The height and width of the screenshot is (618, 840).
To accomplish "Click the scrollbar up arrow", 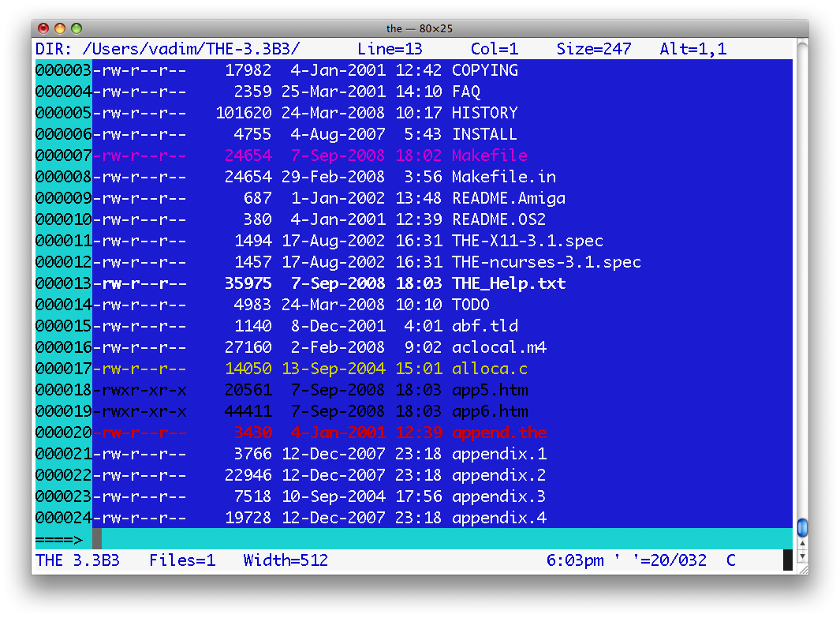I will [x=802, y=543].
